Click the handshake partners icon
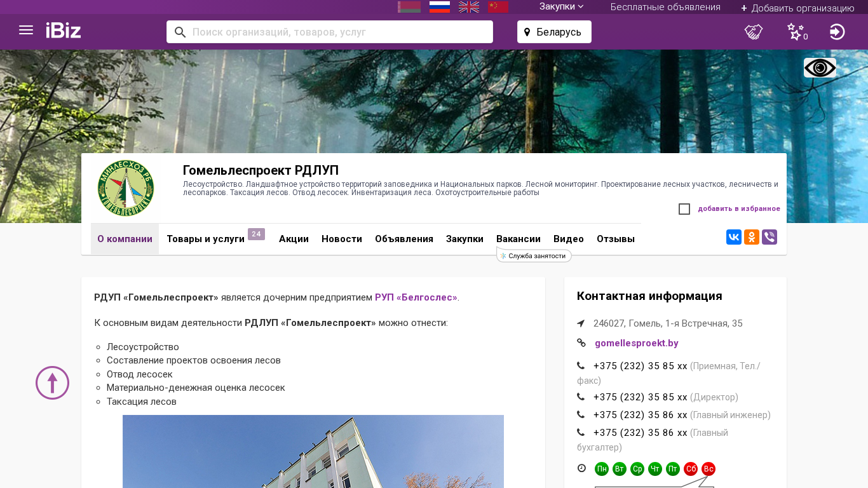868x488 pixels. [x=754, y=32]
